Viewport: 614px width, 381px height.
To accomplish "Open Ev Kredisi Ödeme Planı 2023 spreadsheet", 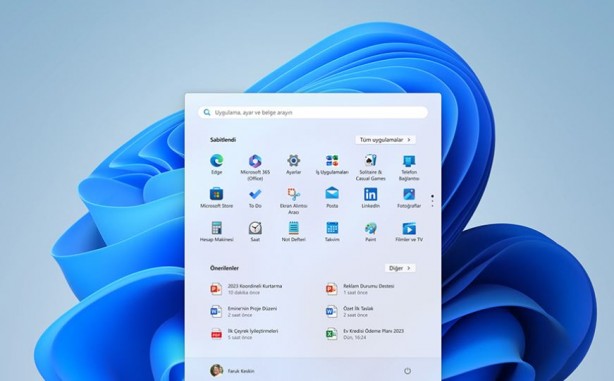I will coord(365,334).
